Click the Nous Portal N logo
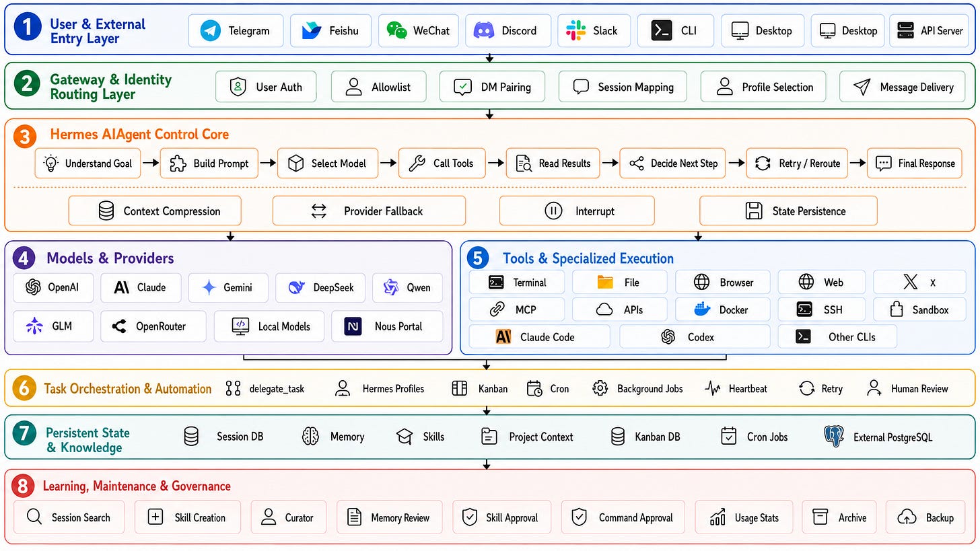The height and width of the screenshot is (551, 980). pos(353,326)
